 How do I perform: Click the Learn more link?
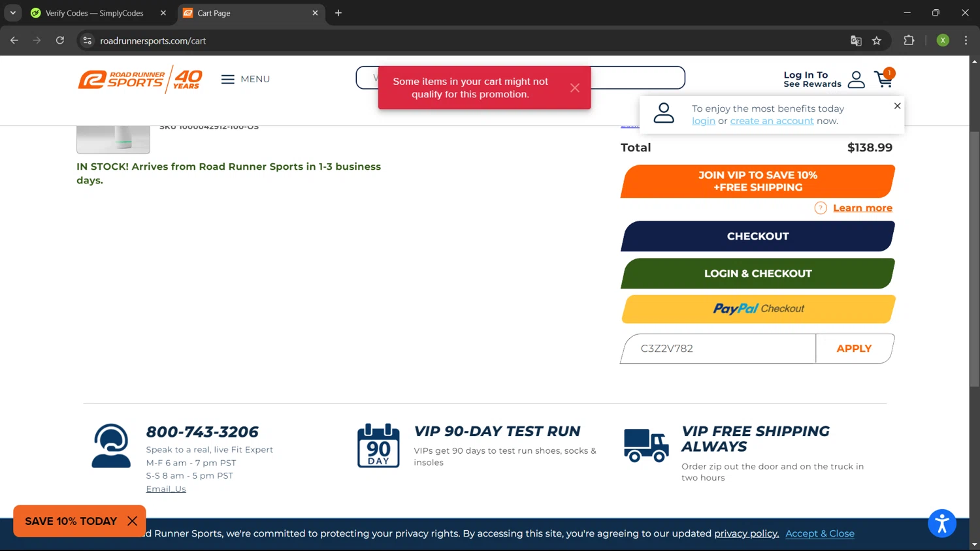tap(862, 208)
